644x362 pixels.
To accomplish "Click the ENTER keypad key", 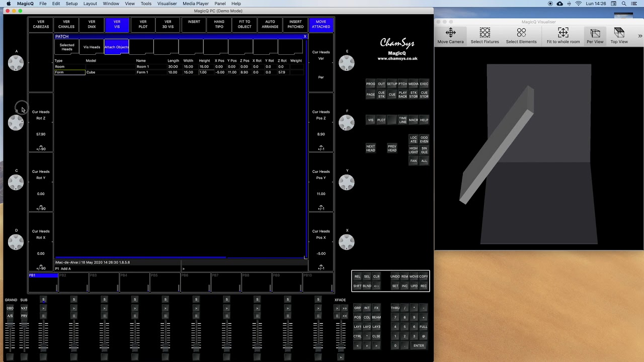I will [419, 346].
